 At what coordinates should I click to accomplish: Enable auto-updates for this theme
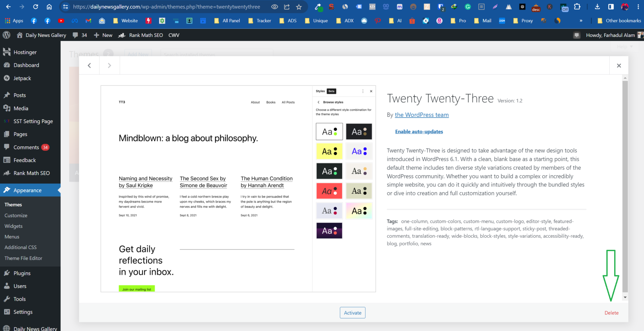(419, 132)
